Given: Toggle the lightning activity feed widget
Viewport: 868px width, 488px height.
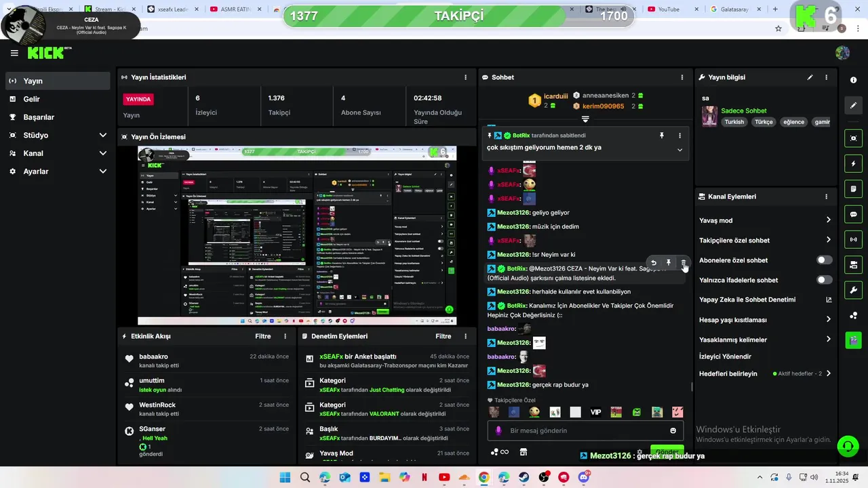Looking at the screenshot, I should pos(853,163).
